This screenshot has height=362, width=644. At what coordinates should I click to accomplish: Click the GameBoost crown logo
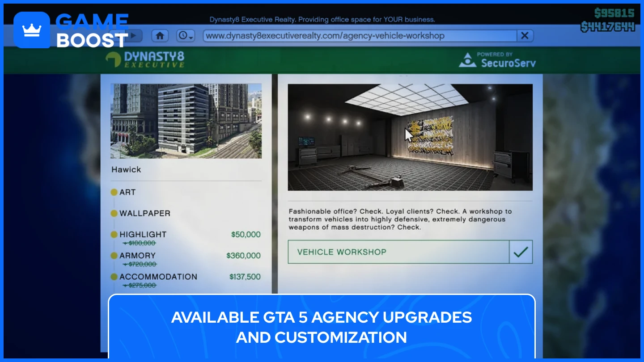point(31,29)
